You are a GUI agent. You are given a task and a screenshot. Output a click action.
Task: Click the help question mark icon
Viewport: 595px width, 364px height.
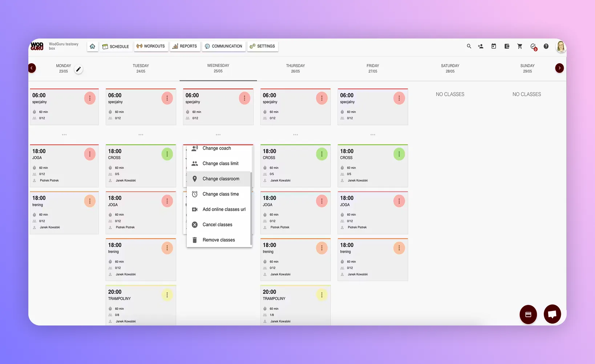pos(546,46)
